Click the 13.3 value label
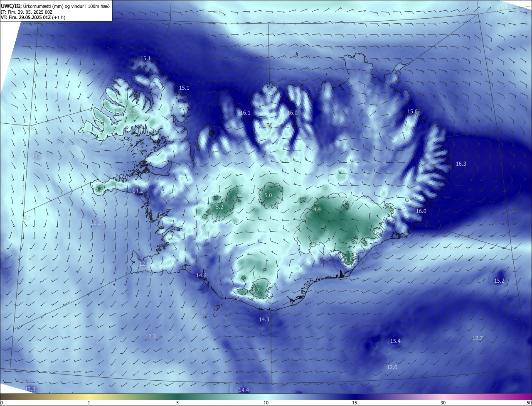 (30, 389)
